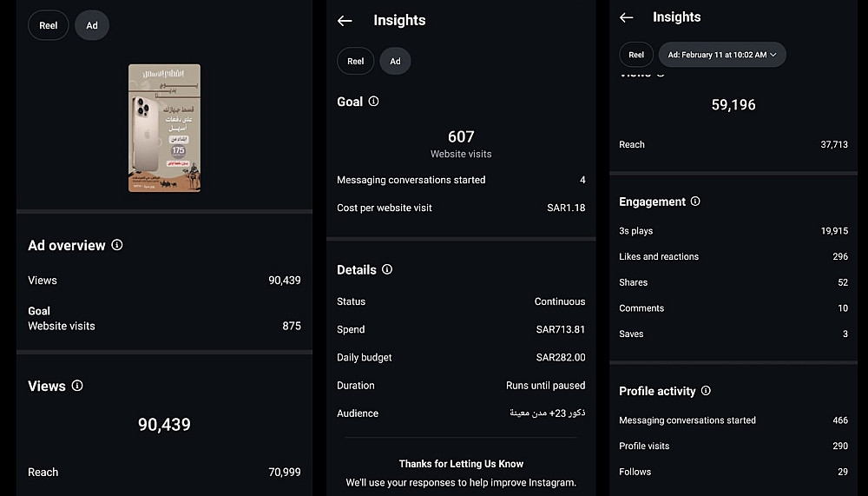Click the info icon beside Goal heading

coord(373,102)
